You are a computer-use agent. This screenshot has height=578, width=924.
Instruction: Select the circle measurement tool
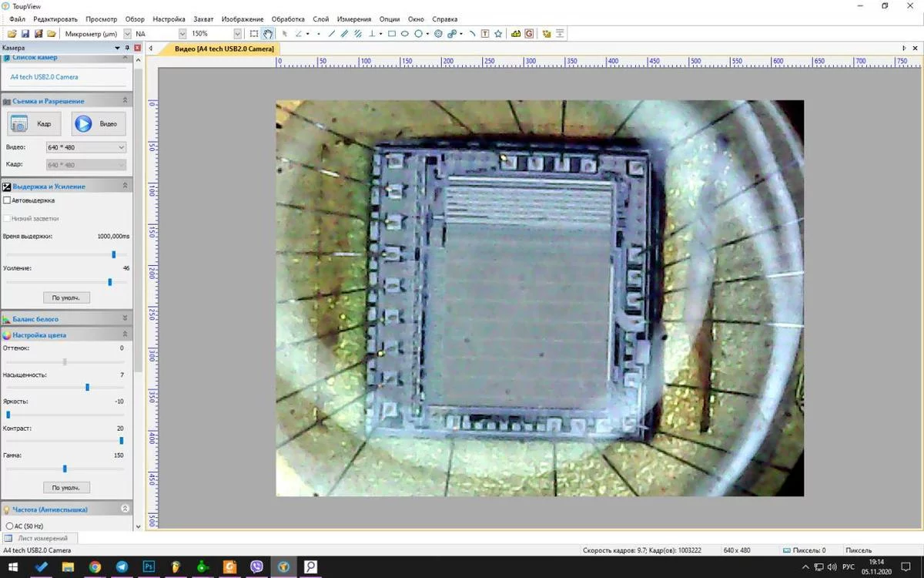419,34
